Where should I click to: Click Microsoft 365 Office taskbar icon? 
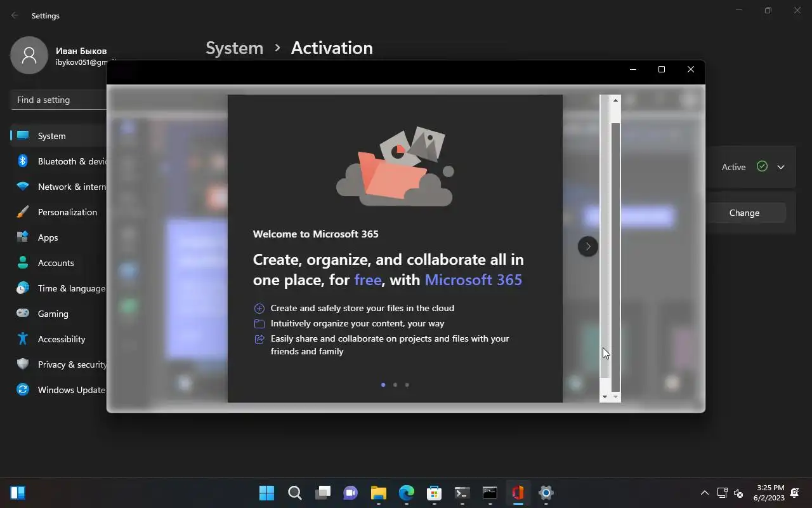[x=518, y=493]
